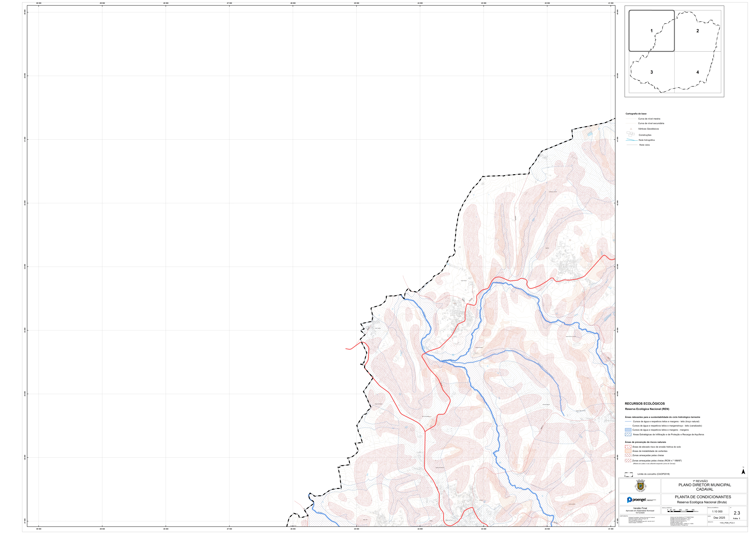Click the 'leito (canalizado)' legend entry
756x535 pixels.
pos(667,426)
